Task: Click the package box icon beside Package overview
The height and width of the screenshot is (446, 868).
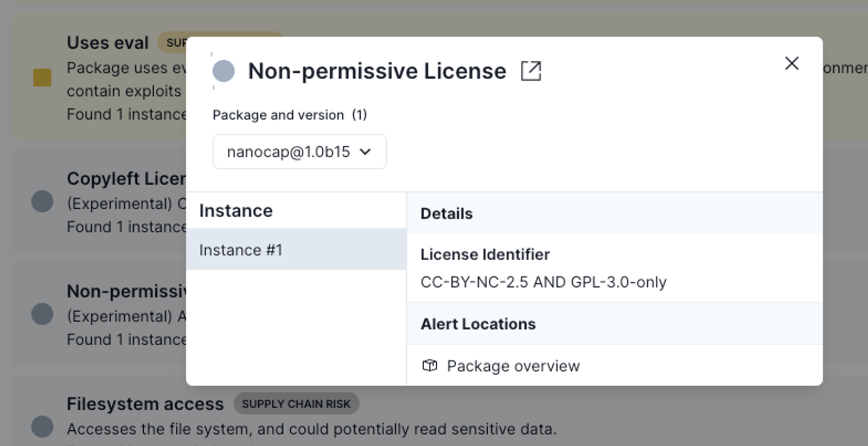Action: (x=430, y=366)
